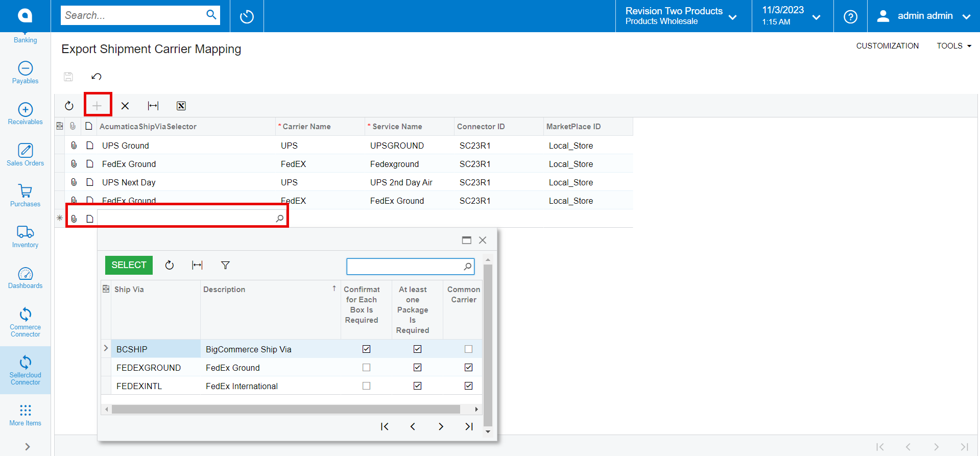Select the FEDEXGROUND Ship Via cell
This screenshot has width=980, height=456.
[x=156, y=368]
